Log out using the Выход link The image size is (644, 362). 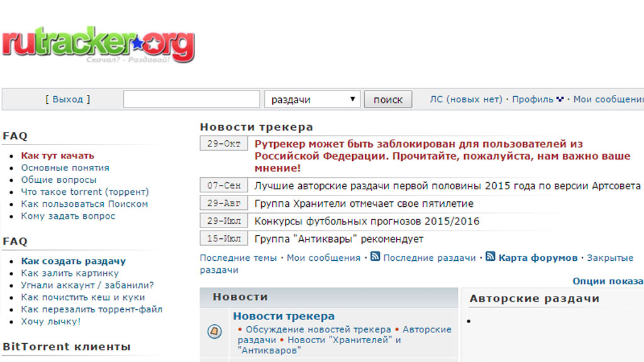pyautogui.click(x=67, y=99)
